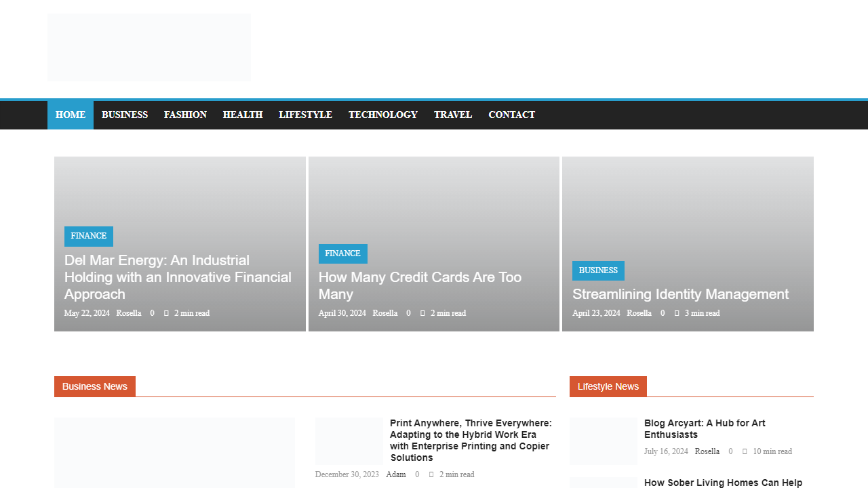Viewport: 868px width, 488px height.
Task: Click thumbnail beside Blog Arcyart article
Action: 604,441
